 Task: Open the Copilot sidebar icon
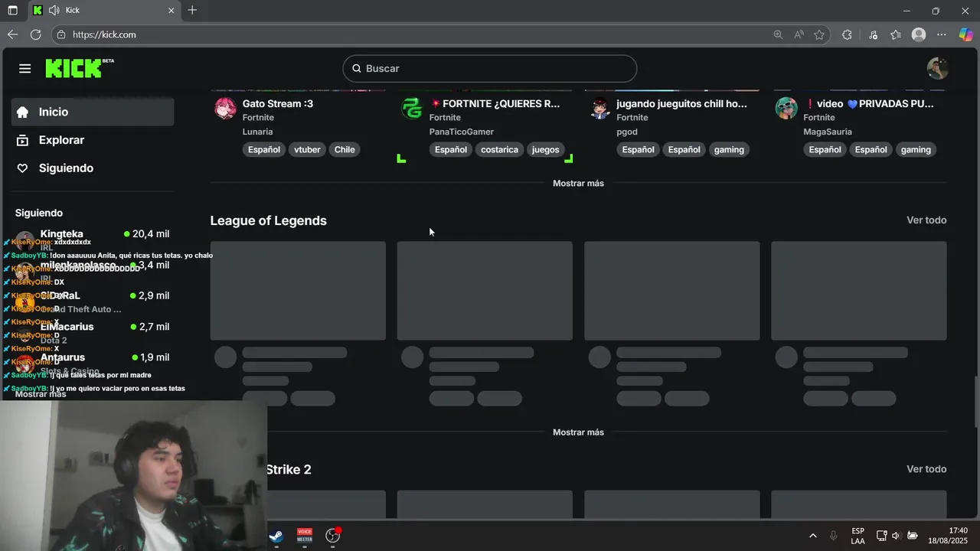click(x=965, y=34)
